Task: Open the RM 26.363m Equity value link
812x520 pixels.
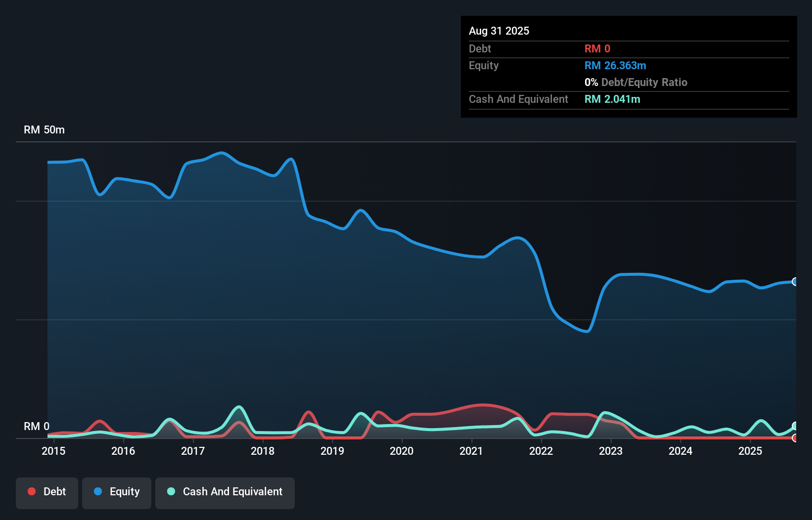Action: [x=615, y=65]
